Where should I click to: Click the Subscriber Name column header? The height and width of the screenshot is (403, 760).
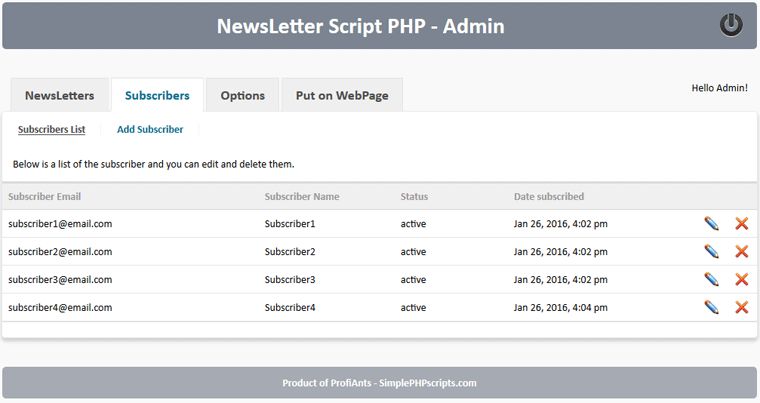[x=302, y=196]
